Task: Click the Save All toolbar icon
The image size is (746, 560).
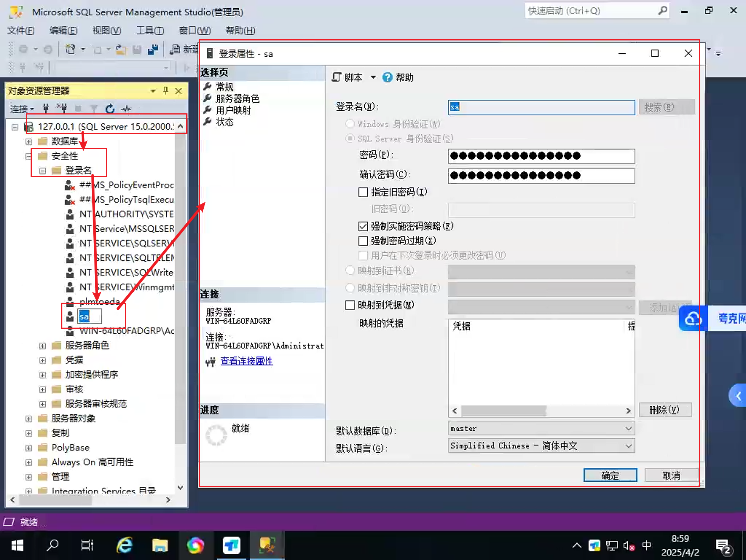Action: 153,50
